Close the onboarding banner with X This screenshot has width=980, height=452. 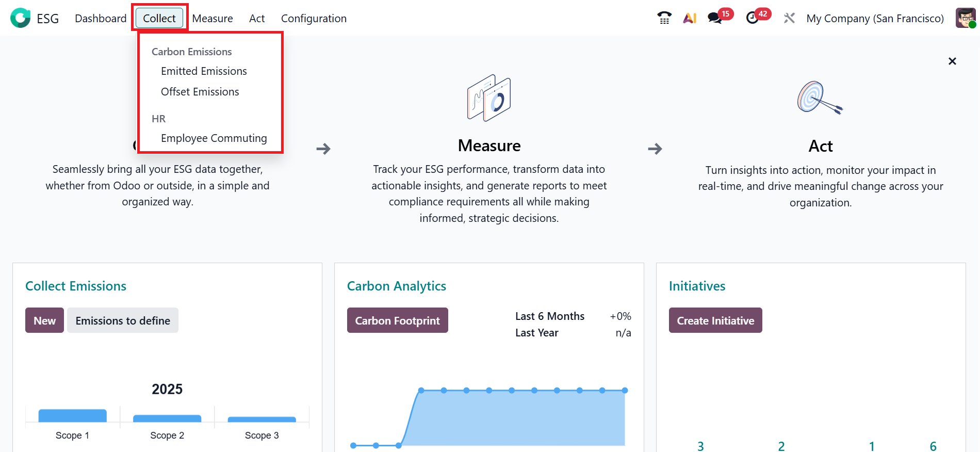pos(952,61)
